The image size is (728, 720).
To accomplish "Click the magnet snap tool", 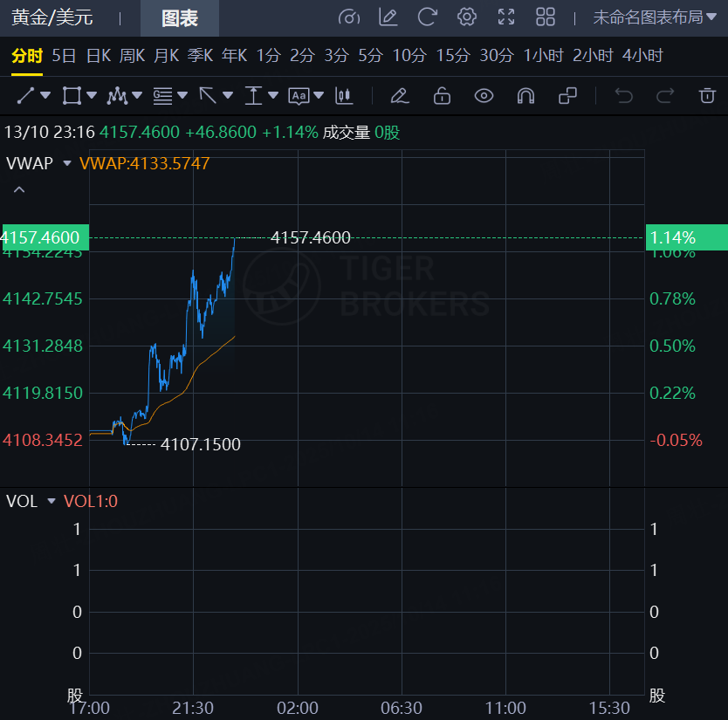I will (525, 95).
